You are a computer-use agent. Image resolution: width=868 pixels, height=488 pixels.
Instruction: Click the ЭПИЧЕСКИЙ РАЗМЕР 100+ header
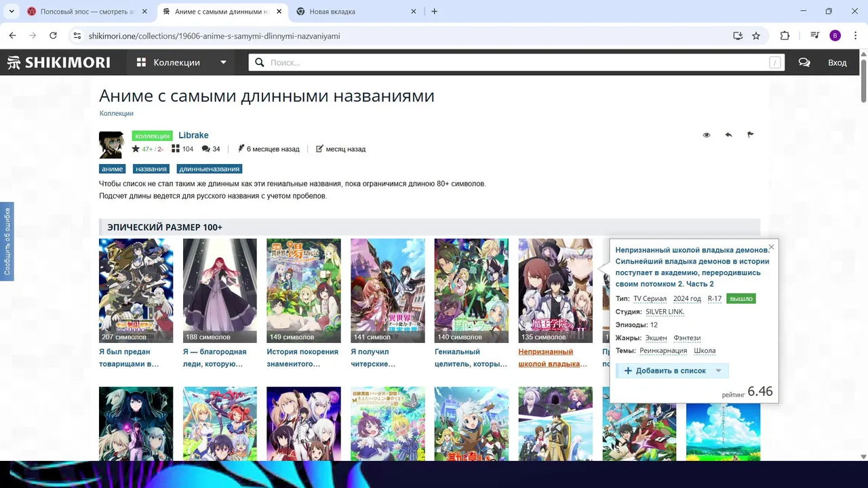pyautogui.click(x=165, y=227)
